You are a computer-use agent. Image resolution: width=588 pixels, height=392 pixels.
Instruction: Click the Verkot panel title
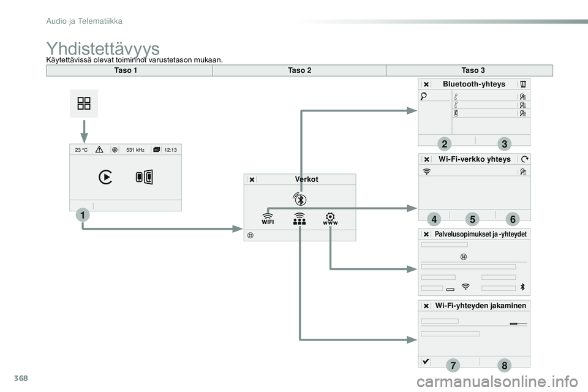(306, 179)
